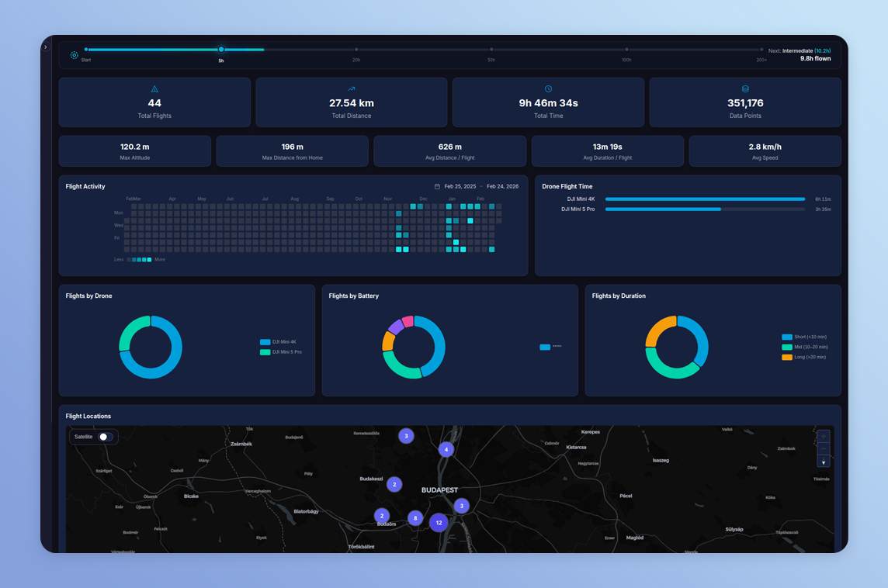Open the calendar icon for date range
Screen dimensions: 888x588
pos(437,187)
